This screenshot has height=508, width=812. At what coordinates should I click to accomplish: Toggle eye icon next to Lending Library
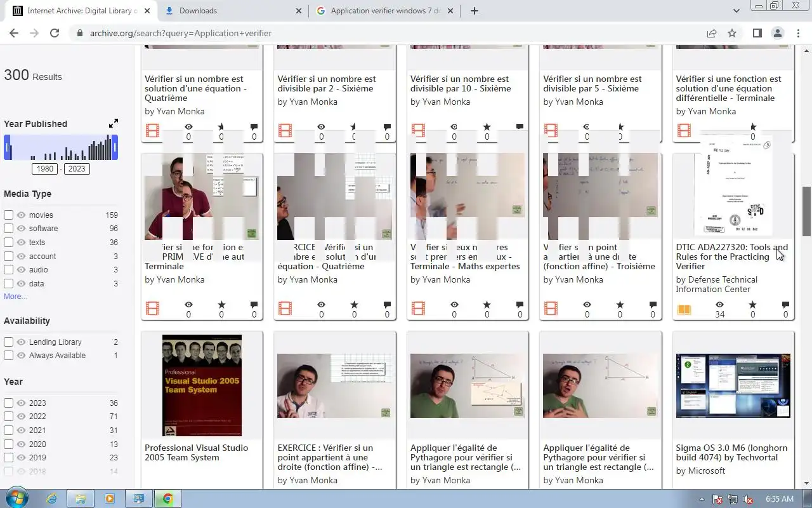[x=21, y=342]
